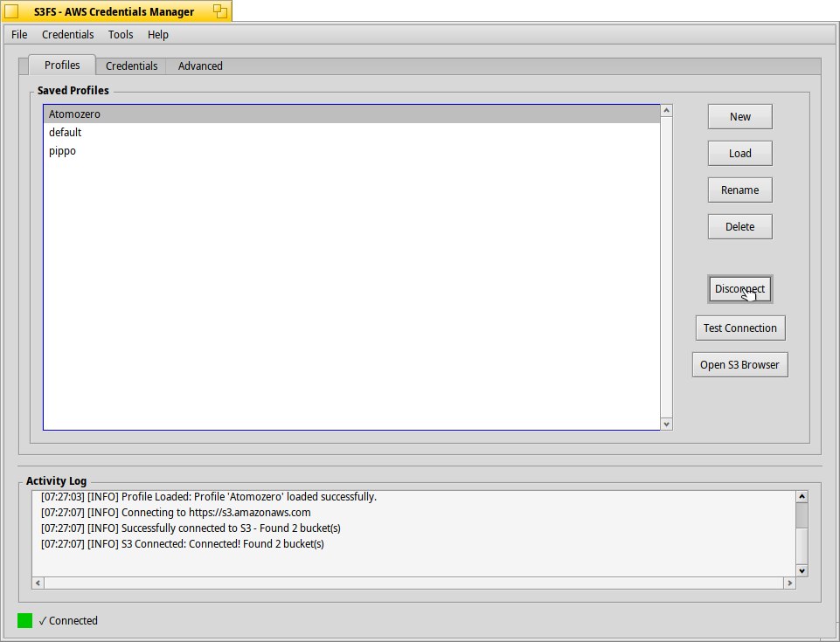Click the Test Connection button
Viewport: 840px width, 642px height.
tap(739, 328)
